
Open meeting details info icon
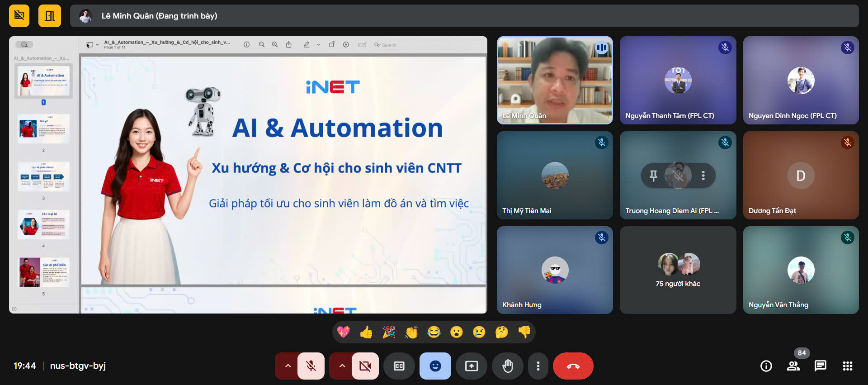click(766, 366)
